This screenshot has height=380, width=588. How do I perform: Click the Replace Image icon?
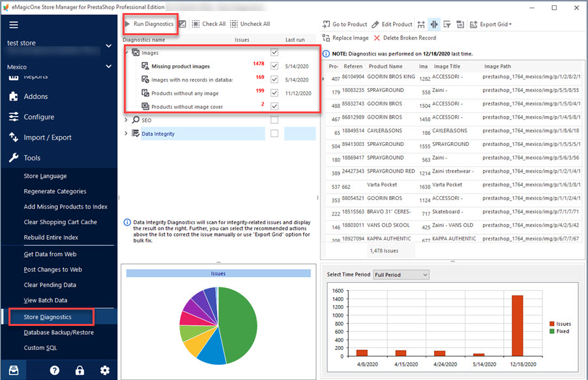point(326,38)
